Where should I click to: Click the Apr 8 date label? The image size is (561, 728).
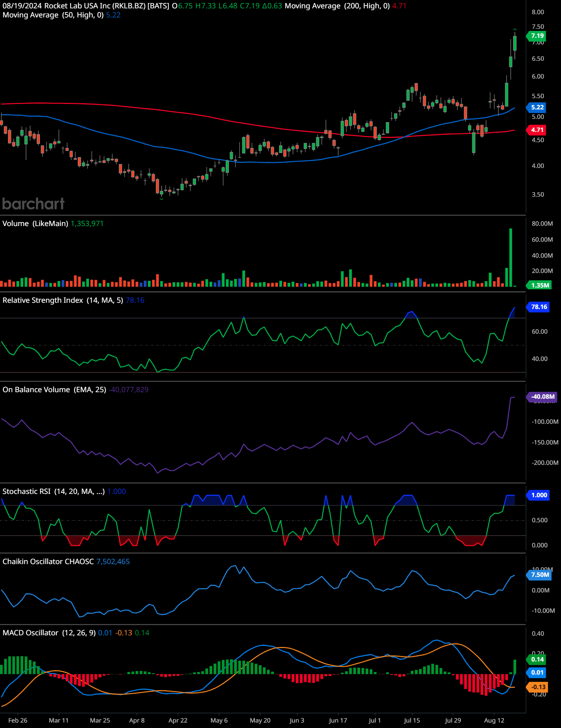137,720
